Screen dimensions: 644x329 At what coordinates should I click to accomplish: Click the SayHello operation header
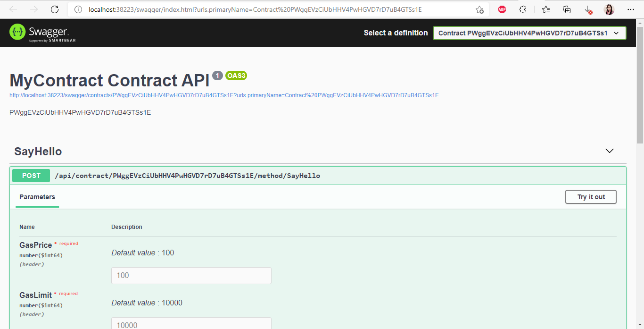[x=38, y=152]
